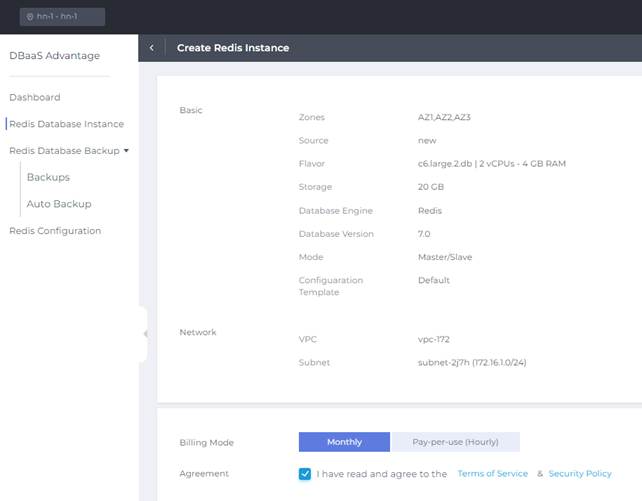Viewport: 642px width, 501px height.
Task: Click the Storage value 20 GB
Action: click(431, 187)
